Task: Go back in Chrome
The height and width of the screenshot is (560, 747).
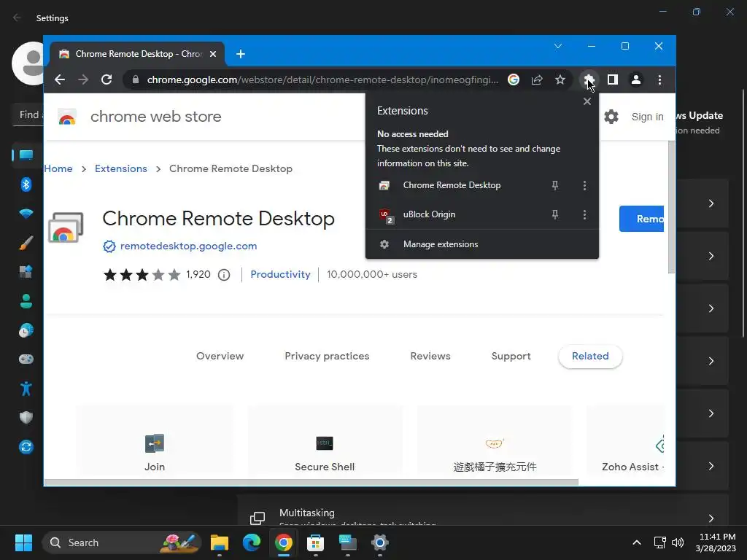Action: coord(60,79)
